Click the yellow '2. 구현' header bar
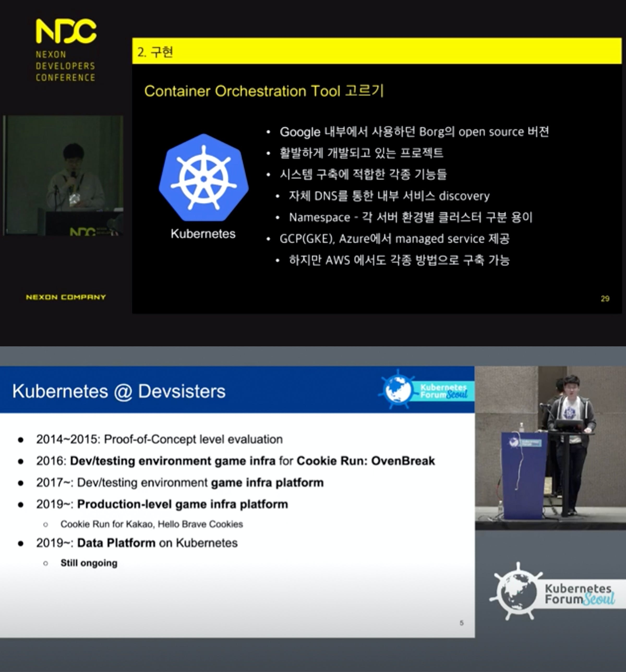This screenshot has width=626, height=672. 377,51
